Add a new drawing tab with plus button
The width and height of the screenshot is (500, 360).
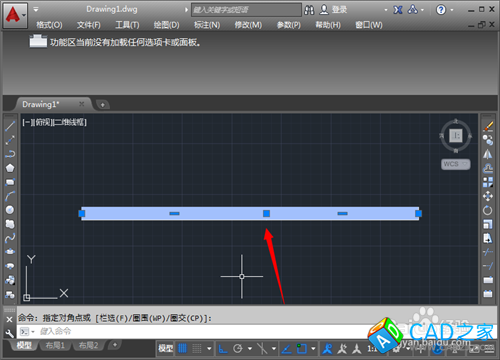point(103,105)
